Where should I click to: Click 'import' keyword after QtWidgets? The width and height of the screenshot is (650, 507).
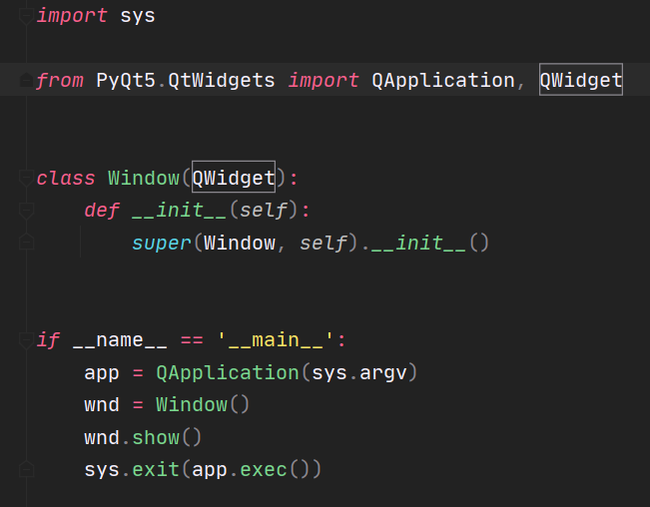(x=323, y=80)
